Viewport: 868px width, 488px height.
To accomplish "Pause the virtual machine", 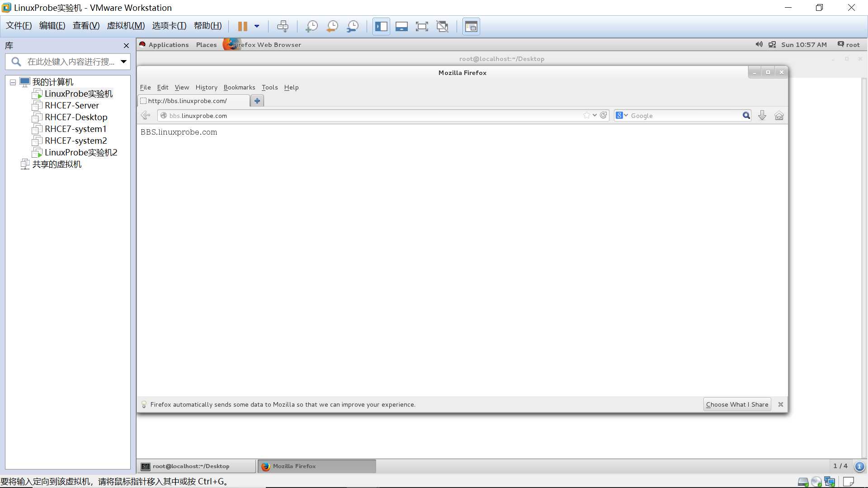I will tap(243, 26).
